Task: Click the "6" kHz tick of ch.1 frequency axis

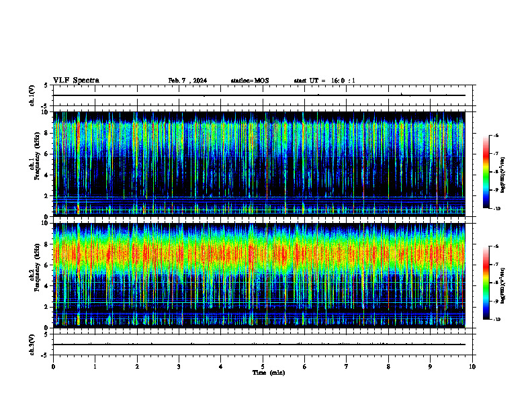Action: [x=47, y=154]
